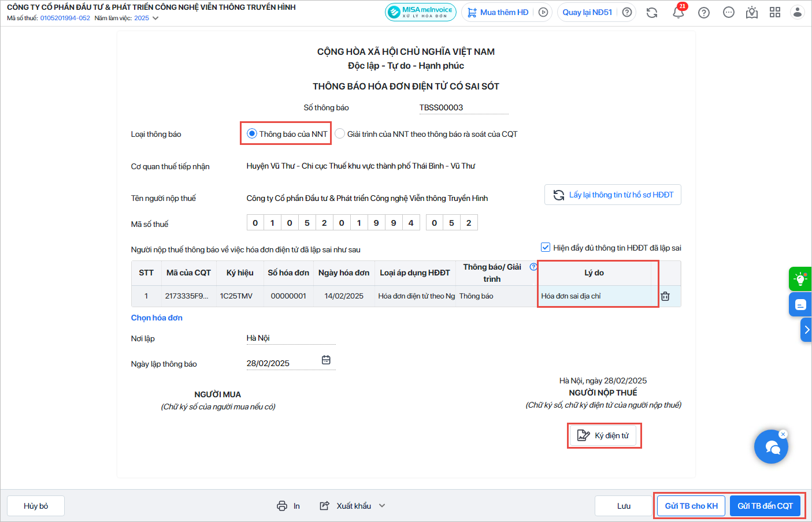Click 'Gửi TB đến CQT' button
The width and height of the screenshot is (812, 522).
pyautogui.click(x=765, y=506)
